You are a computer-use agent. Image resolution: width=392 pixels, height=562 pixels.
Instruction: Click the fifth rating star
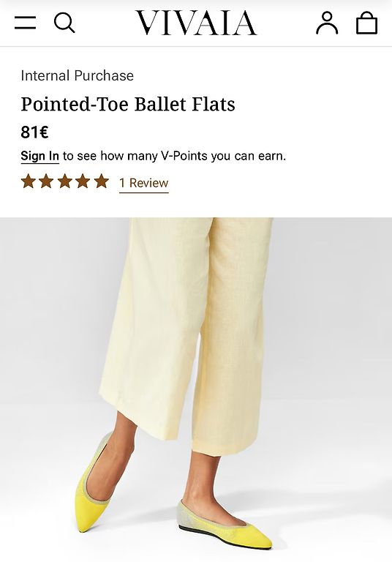[x=102, y=181]
